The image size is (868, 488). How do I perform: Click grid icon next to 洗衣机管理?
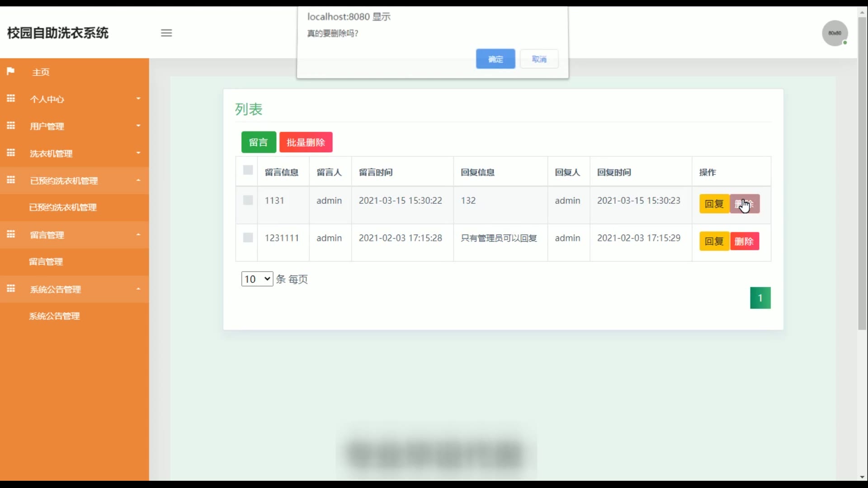pyautogui.click(x=11, y=153)
